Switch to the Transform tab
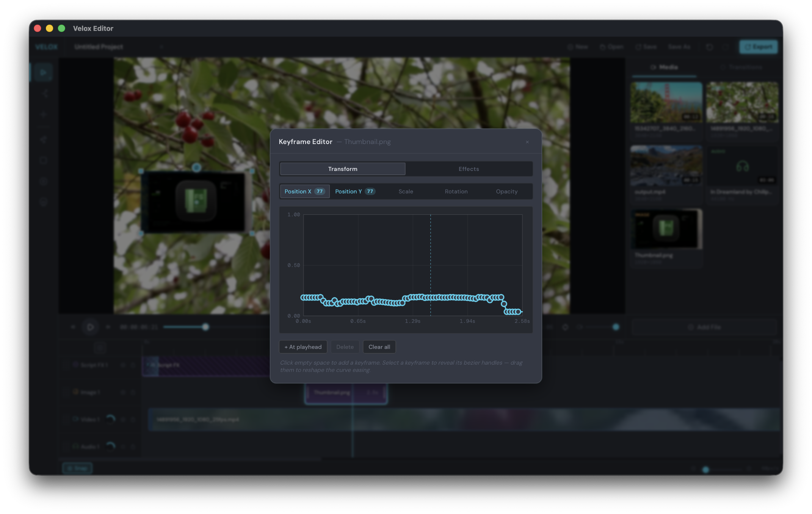This screenshot has height=514, width=812. (343, 169)
